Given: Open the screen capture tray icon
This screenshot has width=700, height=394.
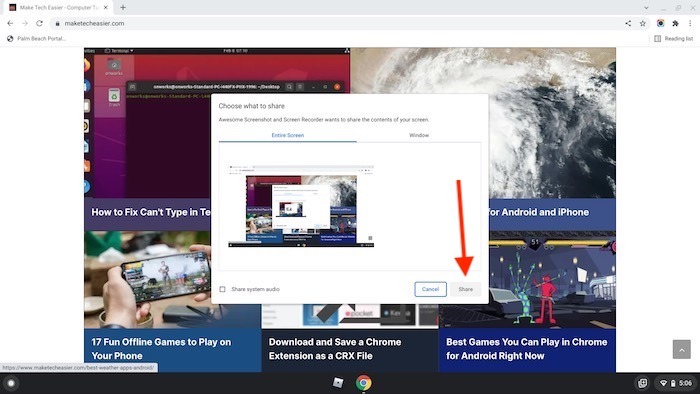Looking at the screenshot, I should 642,383.
